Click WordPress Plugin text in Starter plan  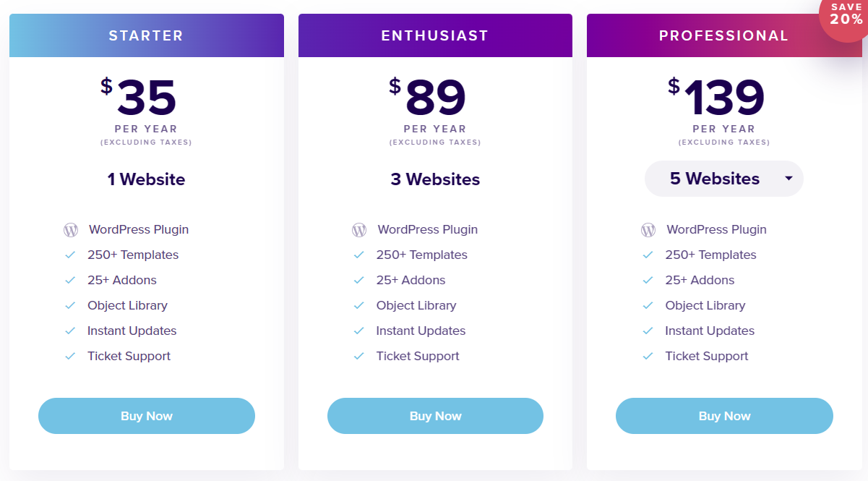click(x=139, y=230)
